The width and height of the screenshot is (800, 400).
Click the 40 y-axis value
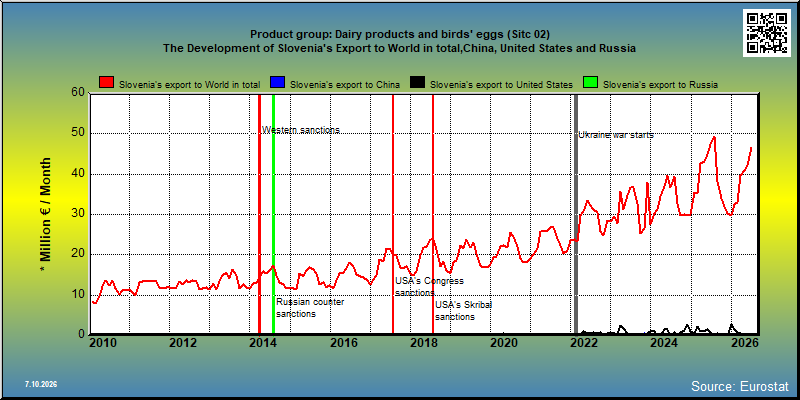click(77, 173)
